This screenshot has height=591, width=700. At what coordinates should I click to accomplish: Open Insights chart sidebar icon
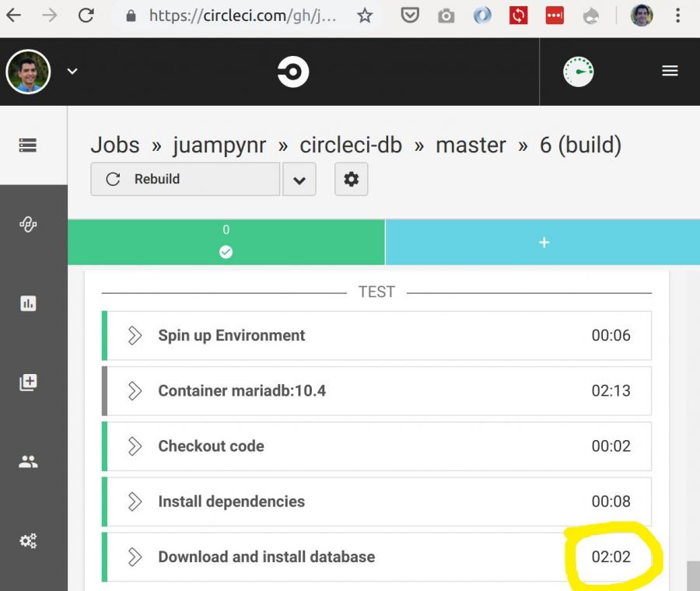[x=28, y=303]
